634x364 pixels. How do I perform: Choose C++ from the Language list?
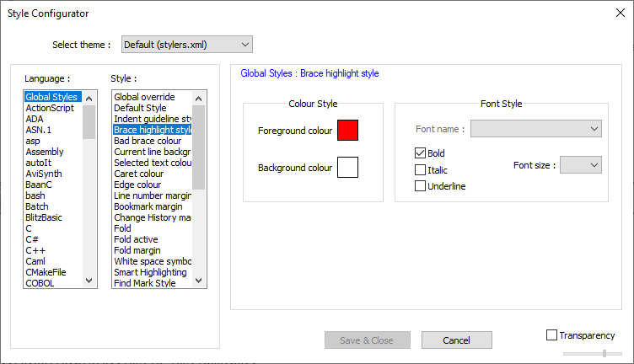coord(35,250)
